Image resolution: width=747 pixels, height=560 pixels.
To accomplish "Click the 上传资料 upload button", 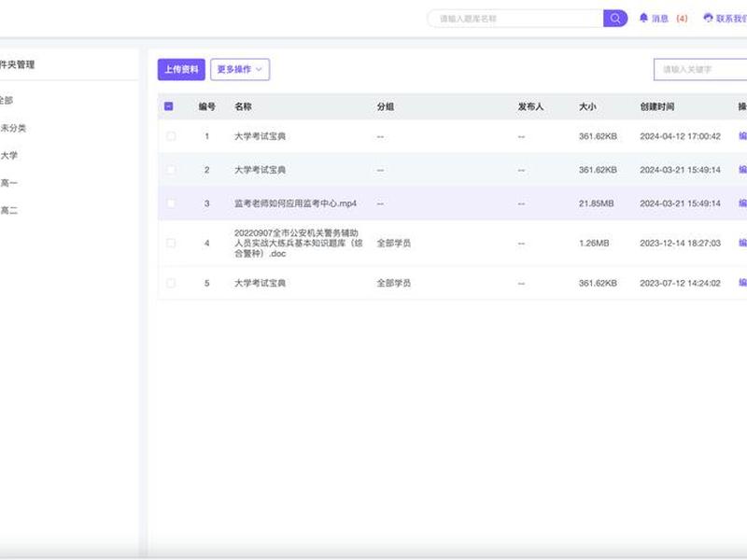I will 181,69.
